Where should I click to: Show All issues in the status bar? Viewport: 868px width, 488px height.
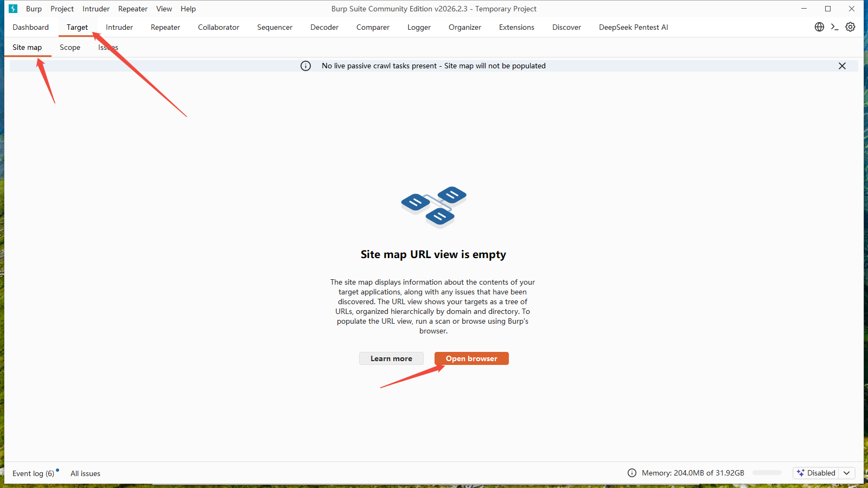pos(85,473)
